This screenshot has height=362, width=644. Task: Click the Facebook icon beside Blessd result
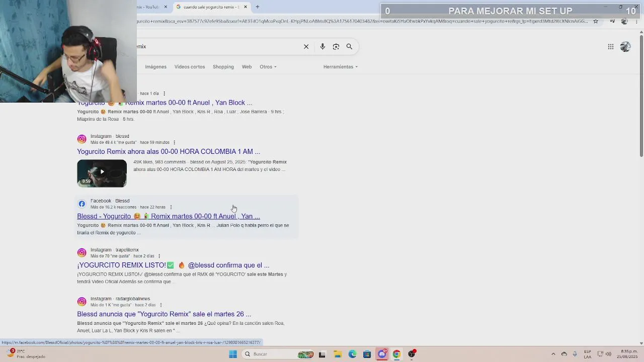click(82, 204)
